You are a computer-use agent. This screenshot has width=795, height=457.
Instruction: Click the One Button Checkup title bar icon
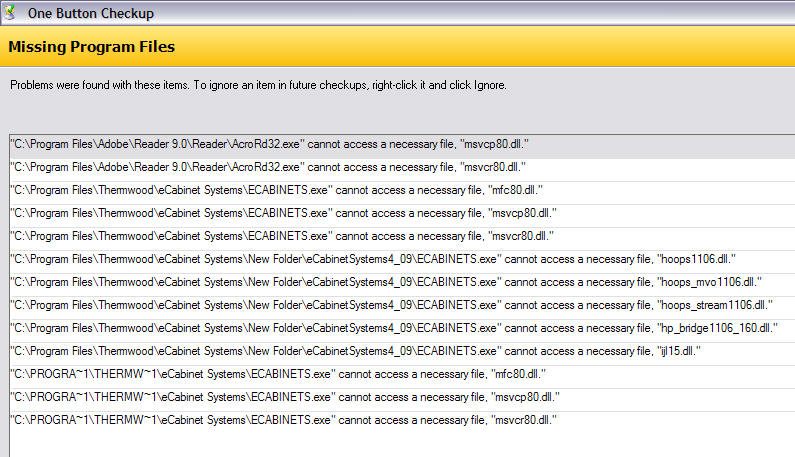(x=10, y=13)
